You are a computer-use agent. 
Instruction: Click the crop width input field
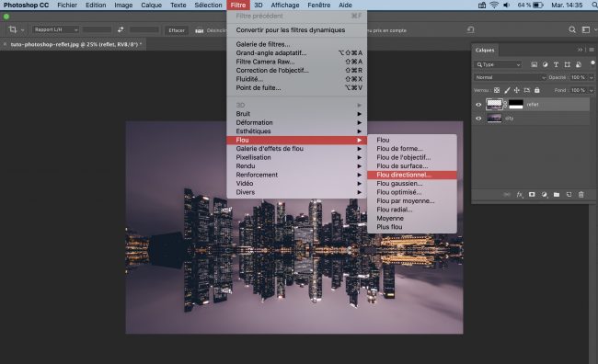pos(97,29)
